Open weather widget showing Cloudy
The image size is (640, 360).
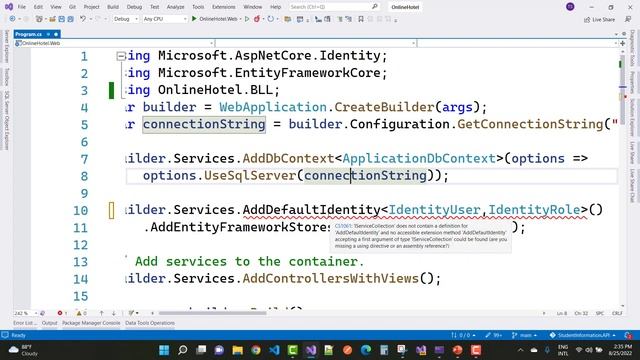coord(24,350)
